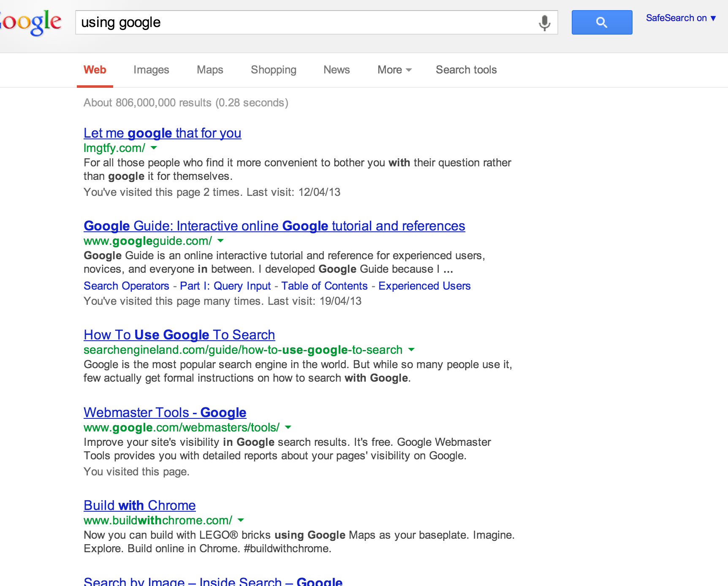Switch to the Maps tab
This screenshot has width=728, height=586.
click(x=210, y=70)
